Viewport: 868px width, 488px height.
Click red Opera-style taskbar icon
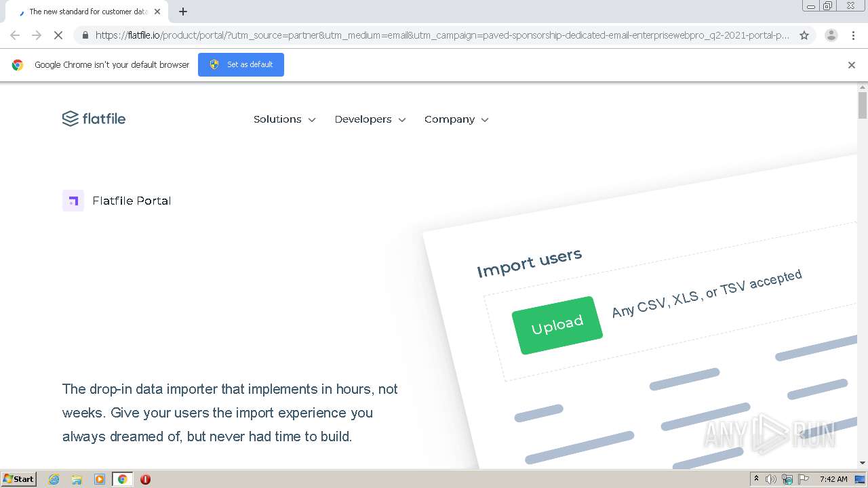(145, 479)
